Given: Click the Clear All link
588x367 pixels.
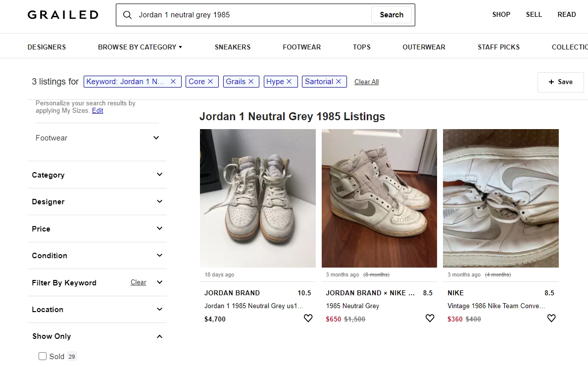Looking at the screenshot, I should tap(366, 82).
